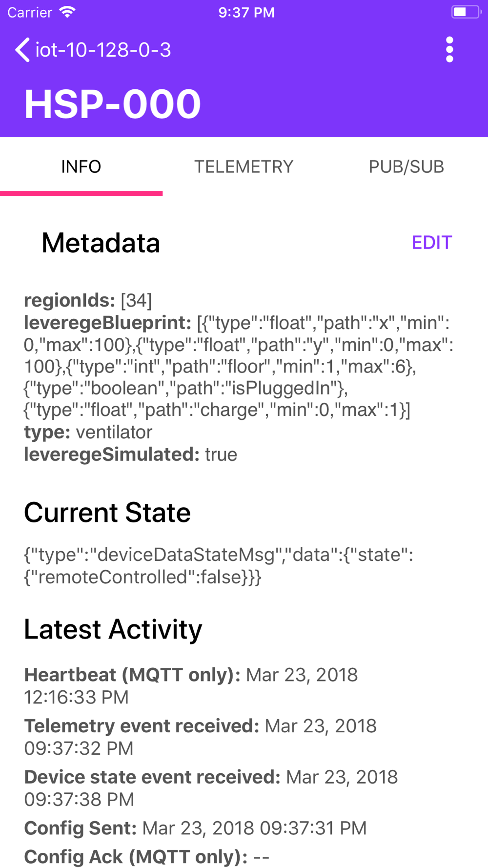Image resolution: width=488 pixels, height=868 pixels.
Task: Tap EDIT next to Metadata
Action: [x=432, y=243]
